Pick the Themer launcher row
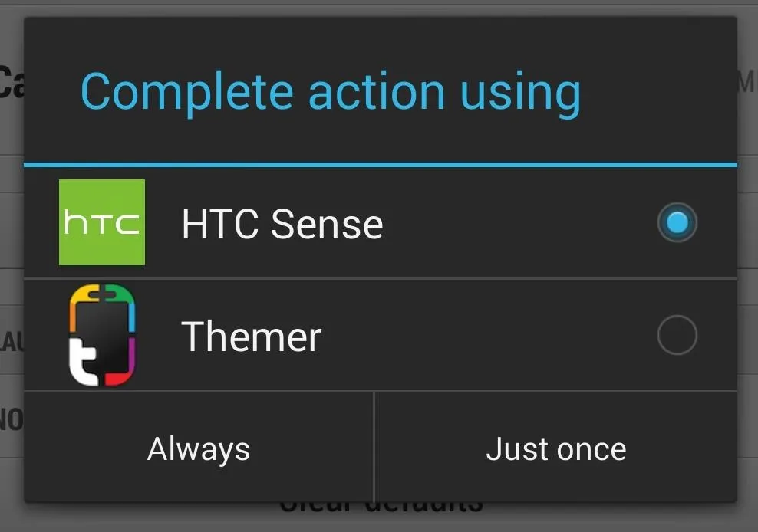The height and width of the screenshot is (532, 758). 381,335
